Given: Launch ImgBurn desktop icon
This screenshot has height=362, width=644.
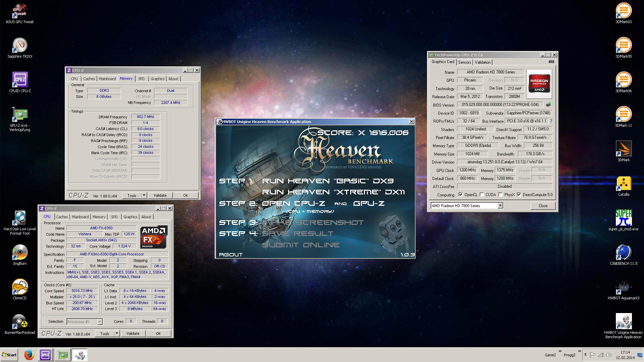Looking at the screenshot, I should (20, 255).
